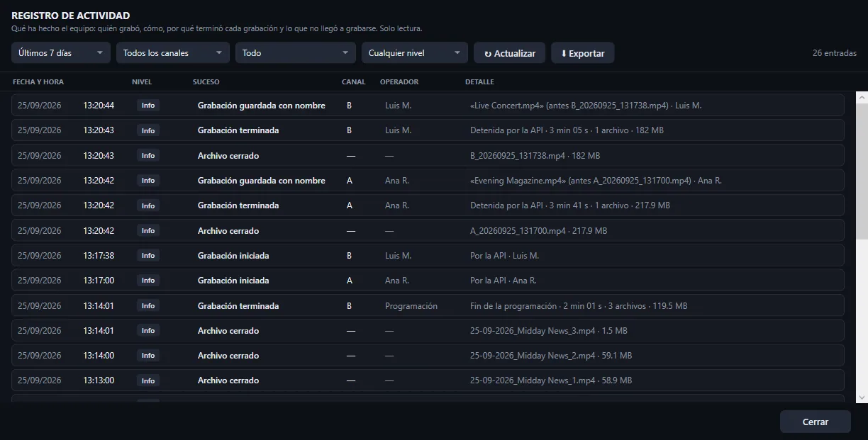
Task: Click "Archivo cerrado" in the 13:14:00 row
Action: [228, 356]
